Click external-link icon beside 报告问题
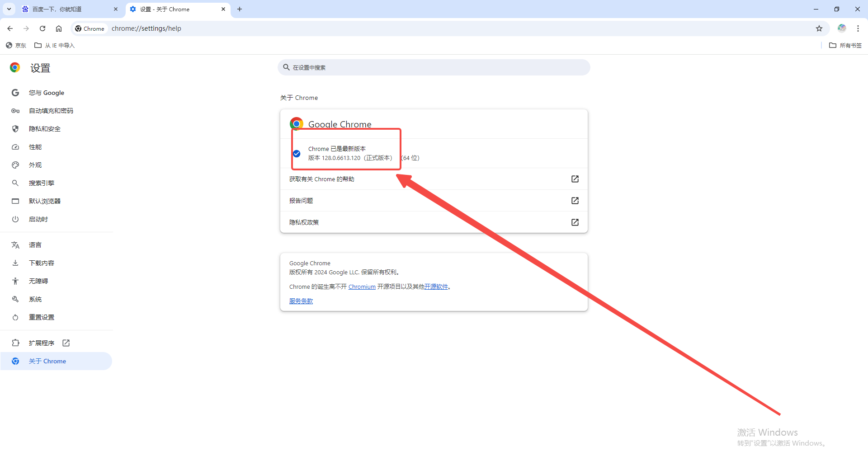Viewport: 868px width, 470px height. (575, 201)
